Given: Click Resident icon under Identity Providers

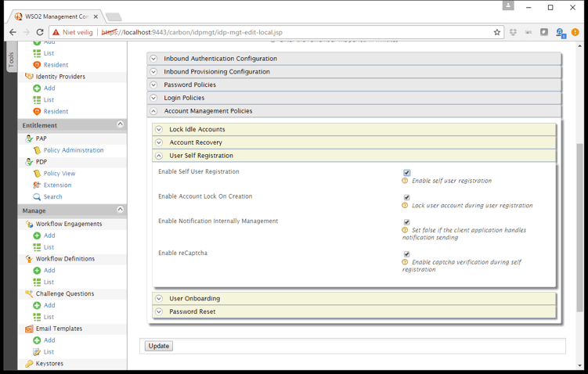Looking at the screenshot, I should pyautogui.click(x=37, y=111).
